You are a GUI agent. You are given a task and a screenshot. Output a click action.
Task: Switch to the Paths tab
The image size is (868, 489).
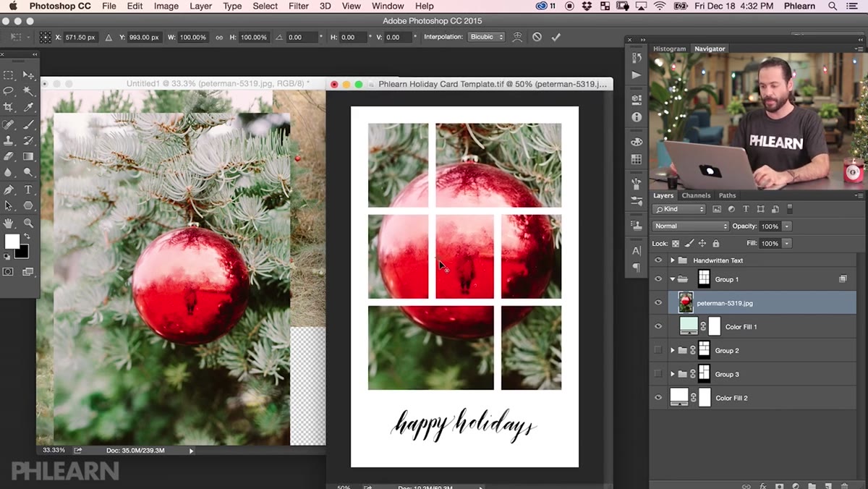727,195
